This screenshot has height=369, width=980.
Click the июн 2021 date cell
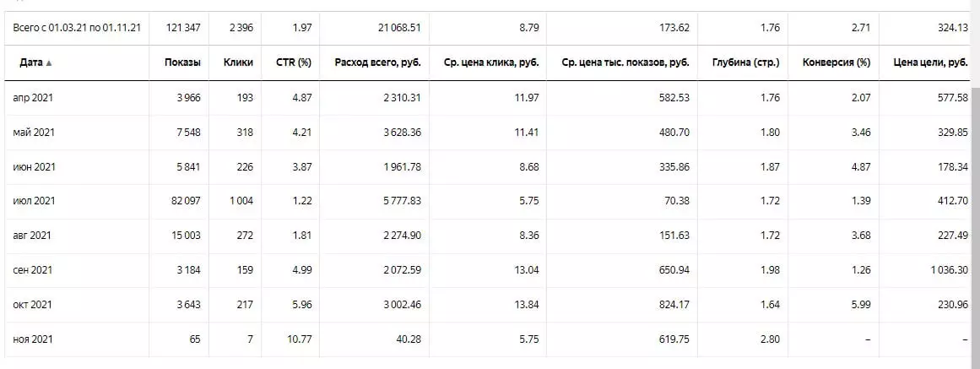tap(34, 166)
